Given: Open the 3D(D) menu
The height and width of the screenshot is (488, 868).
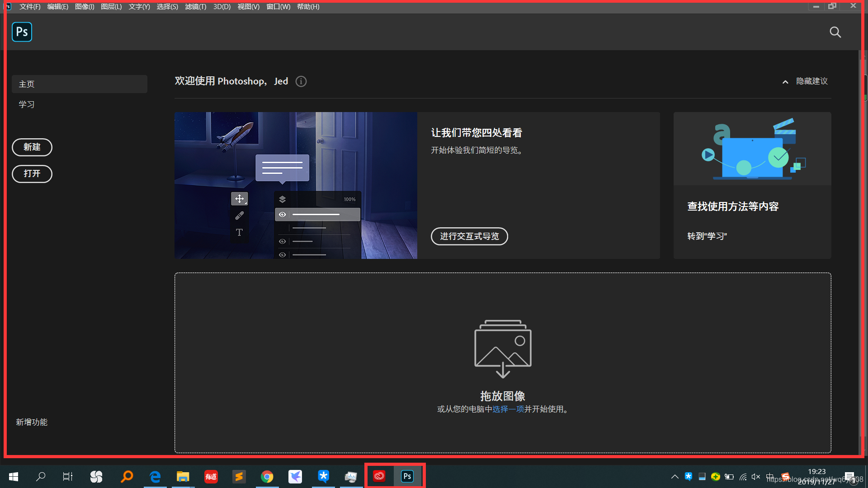Looking at the screenshot, I should pyautogui.click(x=222, y=7).
